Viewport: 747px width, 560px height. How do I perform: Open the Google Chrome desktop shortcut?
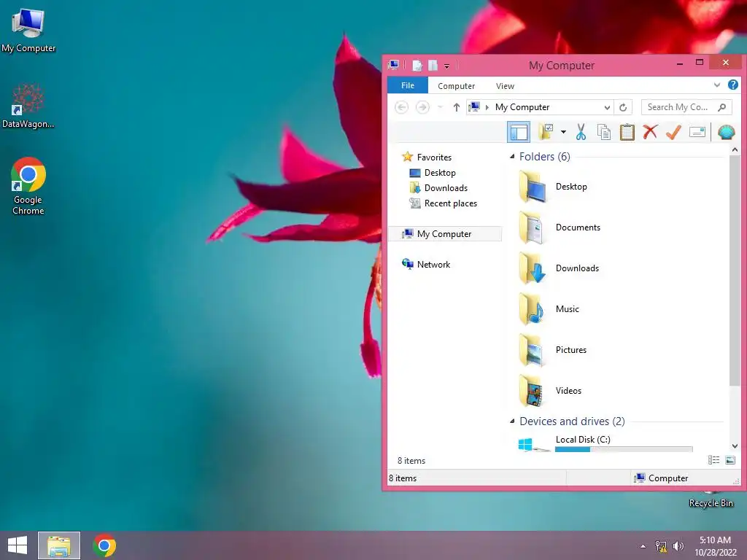tap(28, 186)
